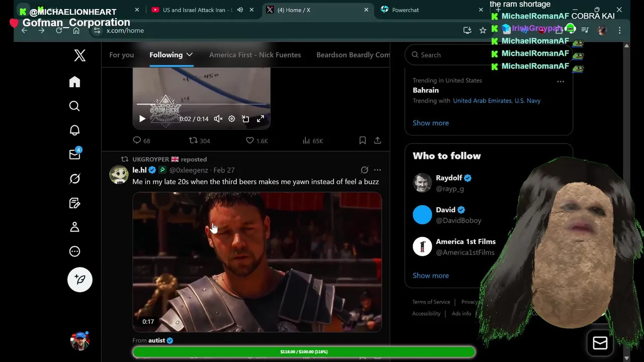Seek the top video progress bar
The image size is (644, 362).
[x=201, y=105]
